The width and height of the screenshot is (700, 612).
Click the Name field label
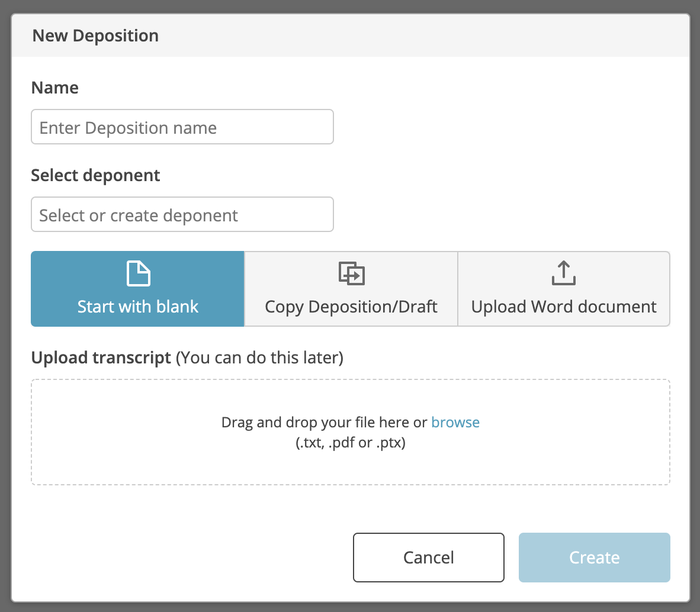click(x=55, y=88)
